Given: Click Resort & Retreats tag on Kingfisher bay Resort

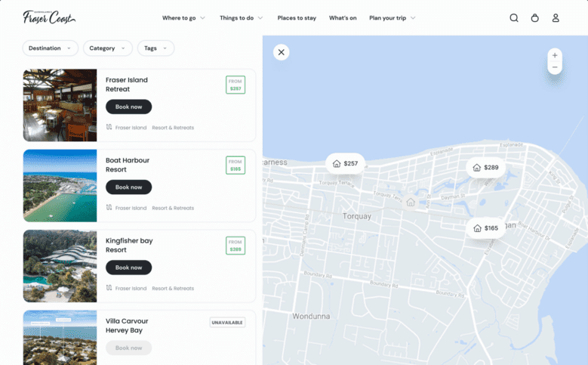Looking at the screenshot, I should tap(173, 289).
